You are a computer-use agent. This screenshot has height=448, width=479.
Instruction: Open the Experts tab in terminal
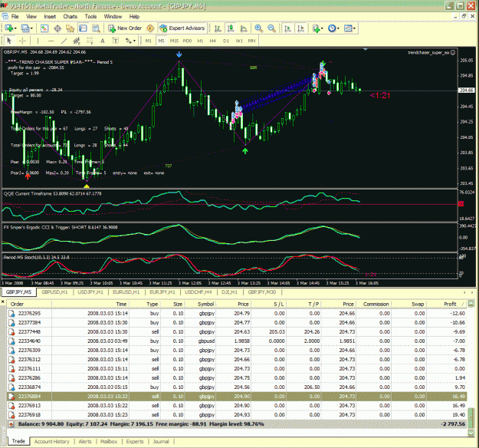(x=135, y=442)
